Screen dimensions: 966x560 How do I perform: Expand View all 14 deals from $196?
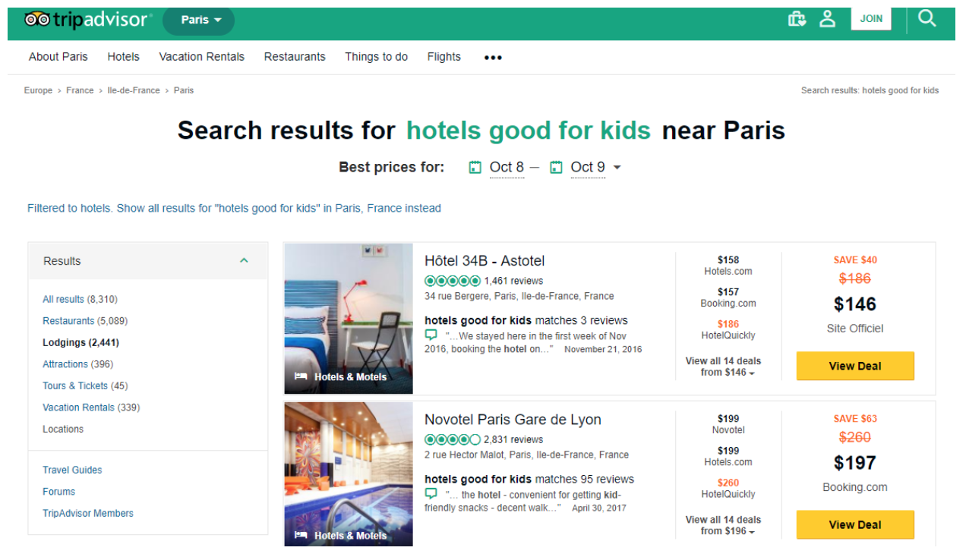coord(723,525)
